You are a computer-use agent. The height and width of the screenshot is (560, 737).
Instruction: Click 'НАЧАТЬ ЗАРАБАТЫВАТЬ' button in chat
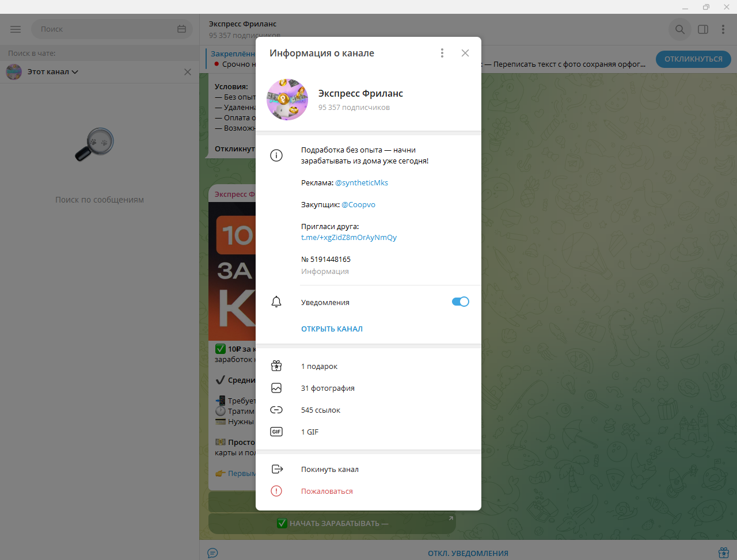pyautogui.click(x=332, y=523)
